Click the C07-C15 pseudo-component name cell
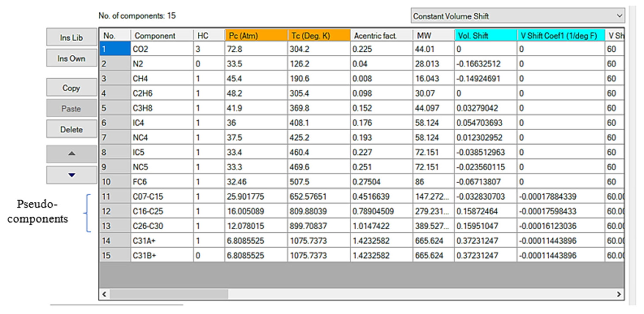Image resolution: width=644 pixels, height=314 pixels. [161, 196]
